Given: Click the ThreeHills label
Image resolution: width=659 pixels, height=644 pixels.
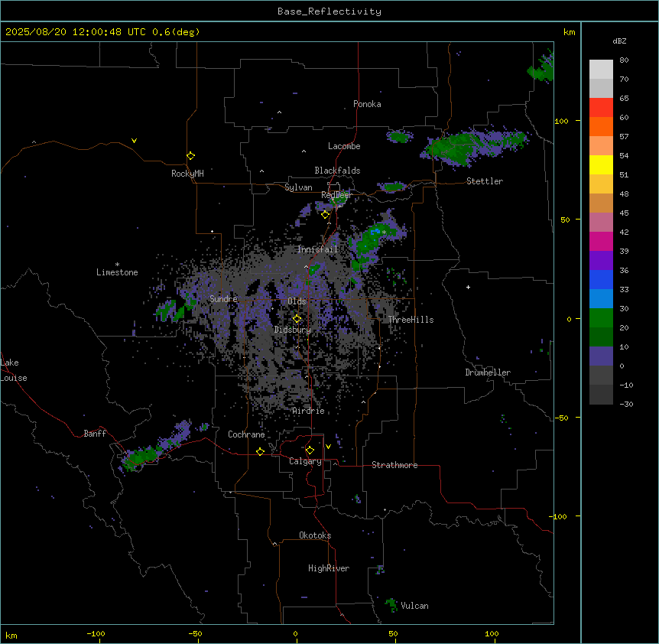Looking at the screenshot, I should tap(411, 320).
